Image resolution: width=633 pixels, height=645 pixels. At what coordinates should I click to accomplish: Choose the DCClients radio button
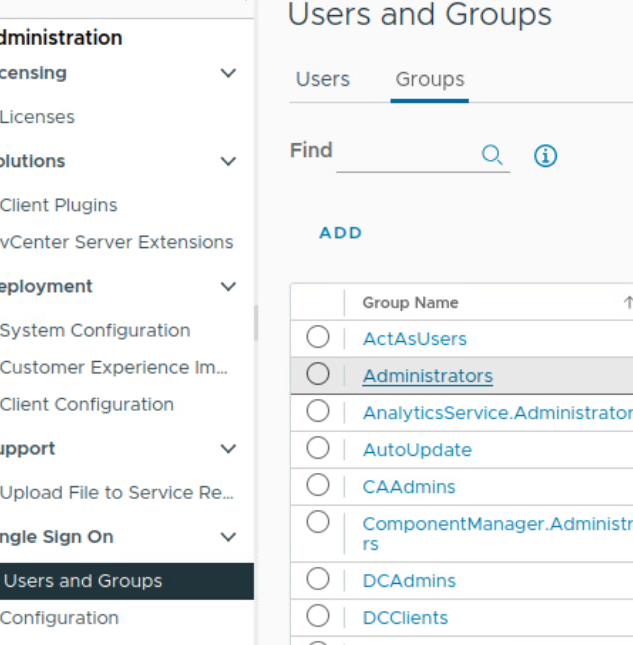[x=318, y=617]
